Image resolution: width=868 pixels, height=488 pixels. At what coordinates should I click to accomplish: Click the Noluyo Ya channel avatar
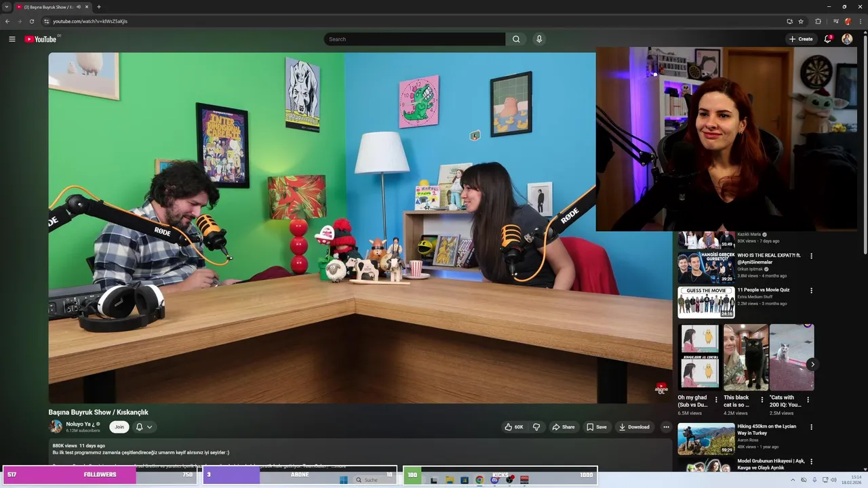coord(56,426)
